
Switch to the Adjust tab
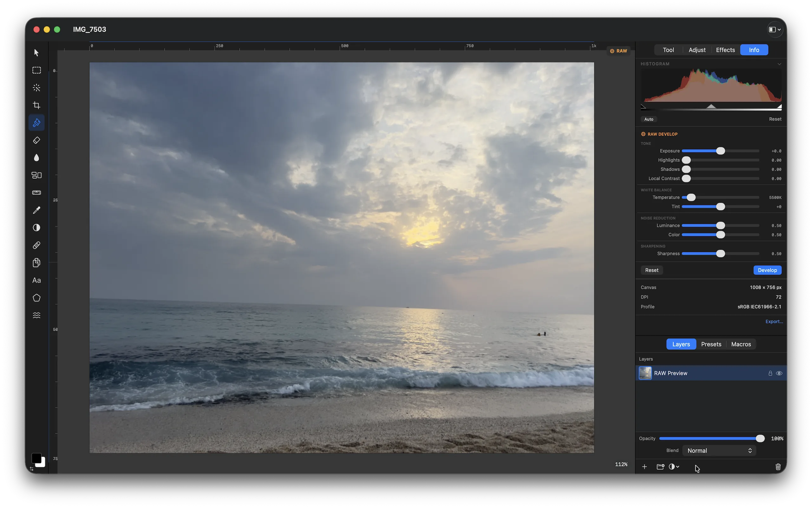tap(697, 50)
